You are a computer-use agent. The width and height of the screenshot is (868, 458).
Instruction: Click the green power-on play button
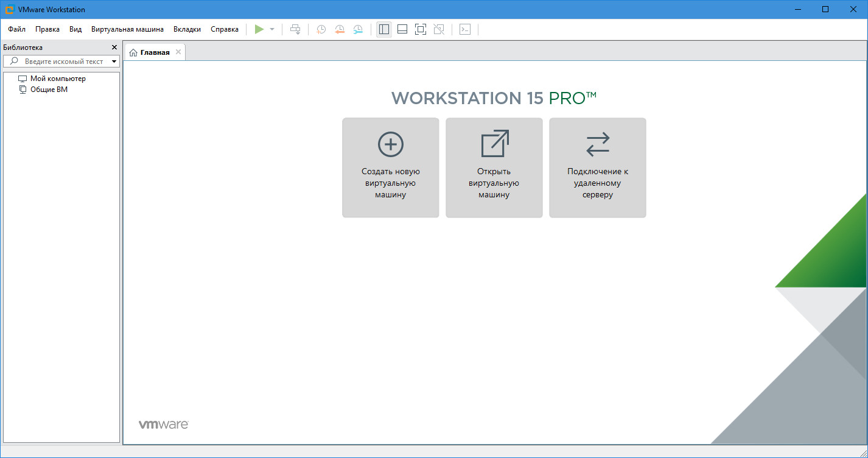259,29
